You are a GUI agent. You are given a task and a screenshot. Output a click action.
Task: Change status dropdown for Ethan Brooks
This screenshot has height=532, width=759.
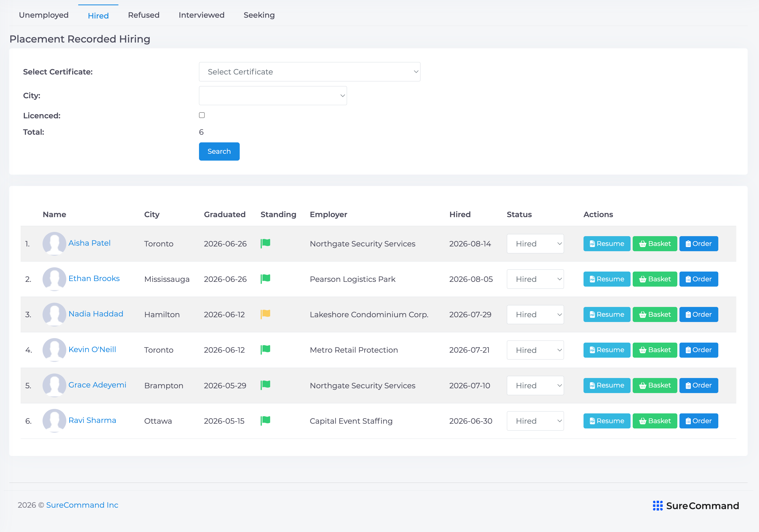[x=535, y=279]
